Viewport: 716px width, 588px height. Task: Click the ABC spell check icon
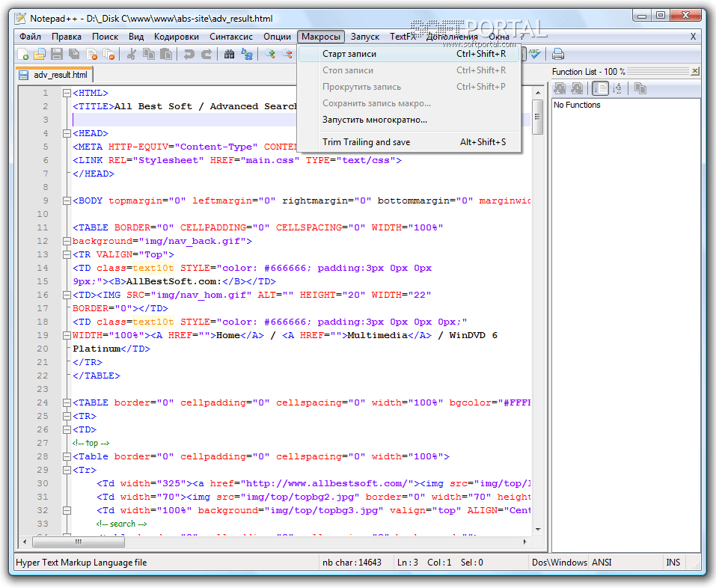535,53
